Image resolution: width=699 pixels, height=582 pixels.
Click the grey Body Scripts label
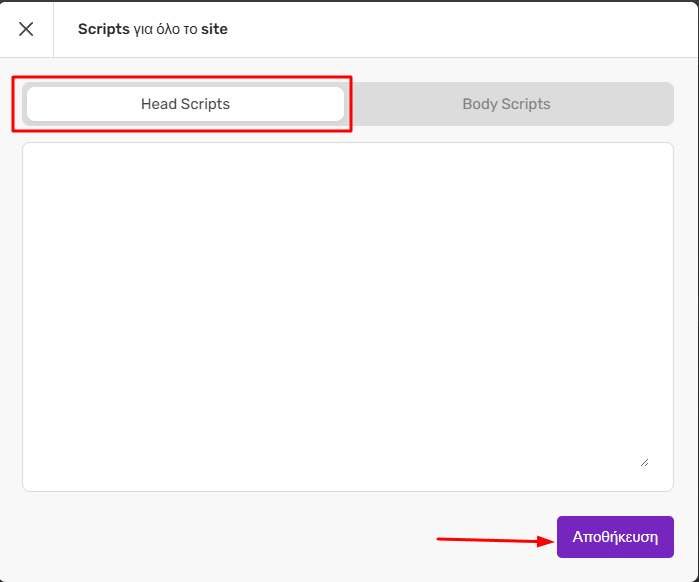pos(506,104)
